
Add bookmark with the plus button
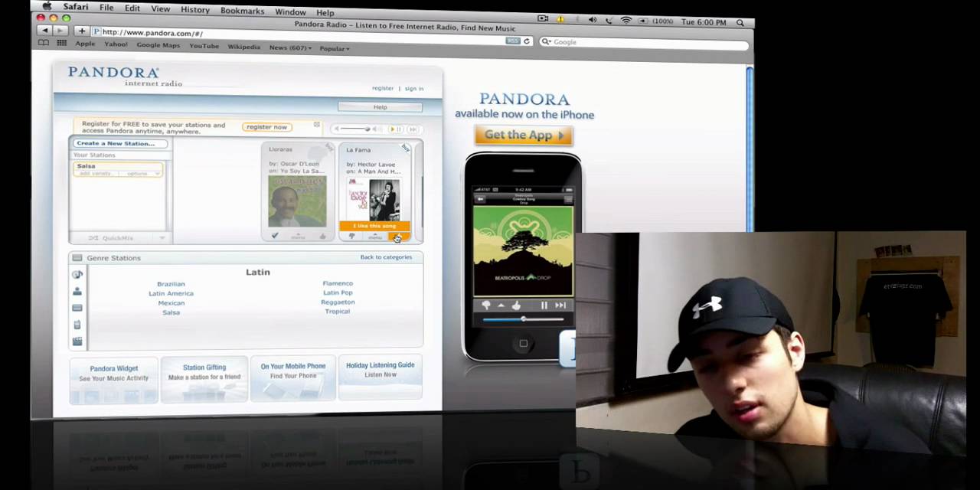click(81, 31)
